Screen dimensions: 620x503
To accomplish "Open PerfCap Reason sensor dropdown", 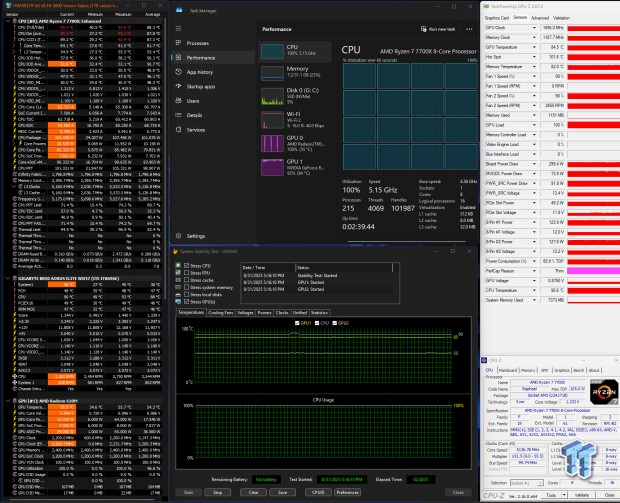I will coord(534,271).
